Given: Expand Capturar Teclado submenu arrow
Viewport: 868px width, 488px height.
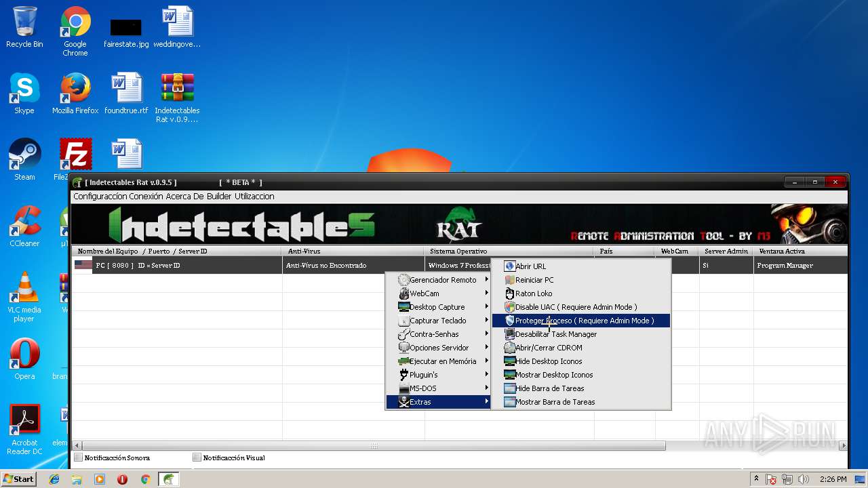Looking at the screenshot, I should click(486, 321).
